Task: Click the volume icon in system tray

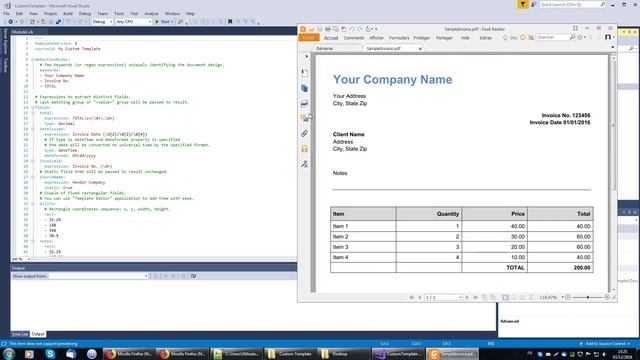Action: 604,354
